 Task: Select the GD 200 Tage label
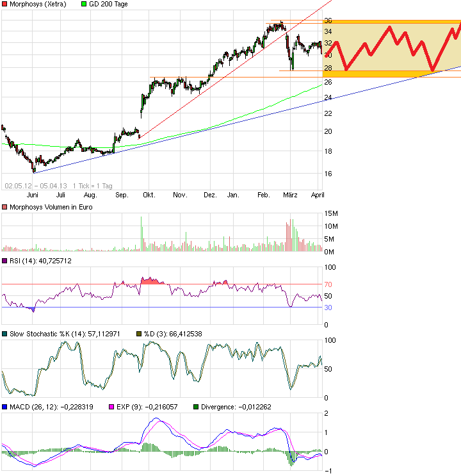click(x=110, y=4)
